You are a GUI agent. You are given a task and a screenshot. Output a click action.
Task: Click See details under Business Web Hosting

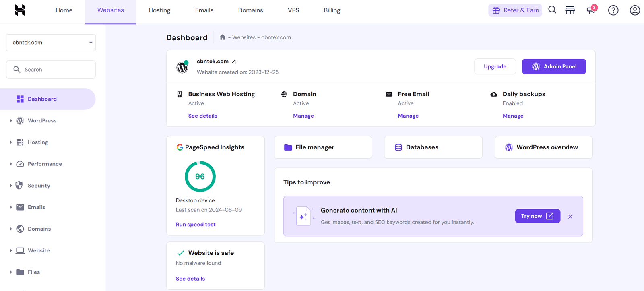(203, 116)
